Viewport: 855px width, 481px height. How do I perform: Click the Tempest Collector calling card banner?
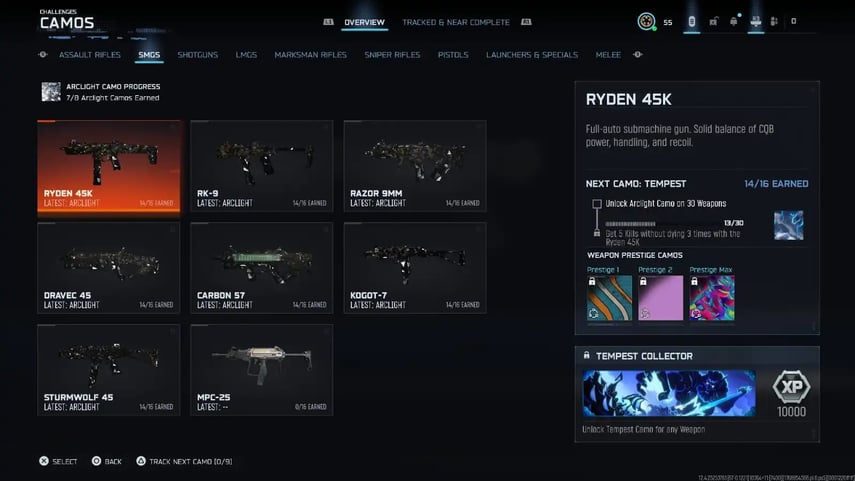click(669, 393)
